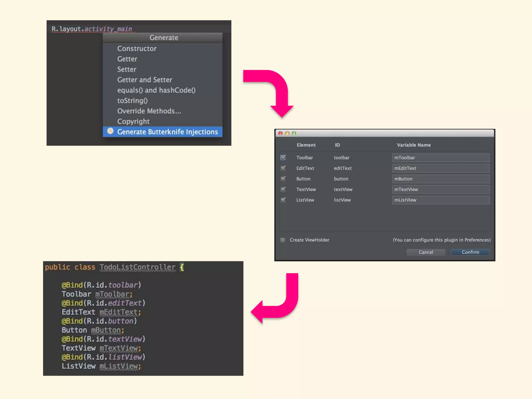Pick toString() from Generate menu
The width and height of the screenshot is (532, 399).
tap(132, 101)
